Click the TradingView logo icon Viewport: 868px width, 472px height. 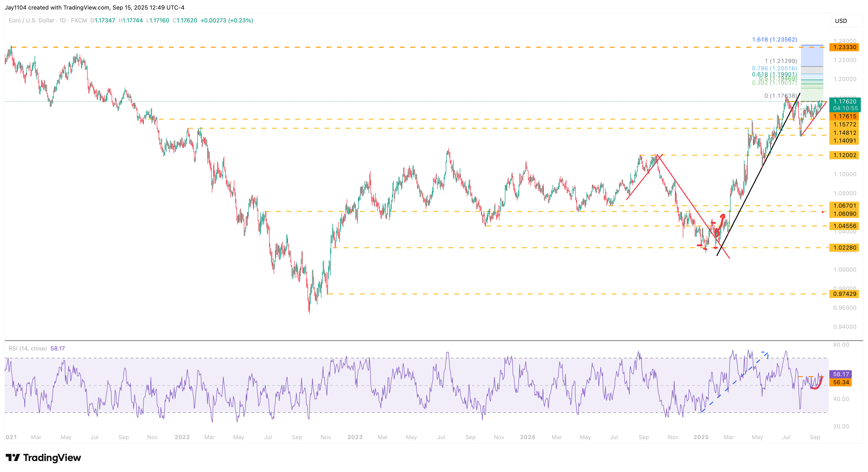pyautogui.click(x=13, y=457)
